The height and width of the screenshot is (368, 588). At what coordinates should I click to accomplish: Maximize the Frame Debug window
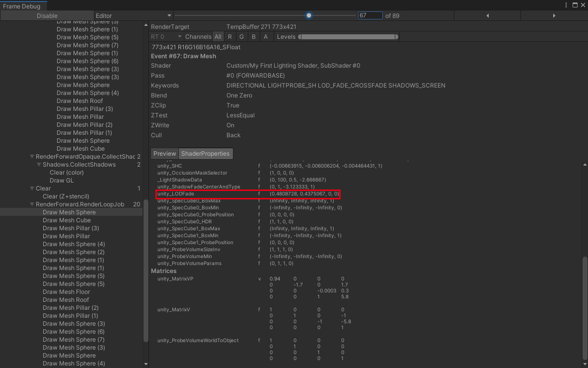575,5
